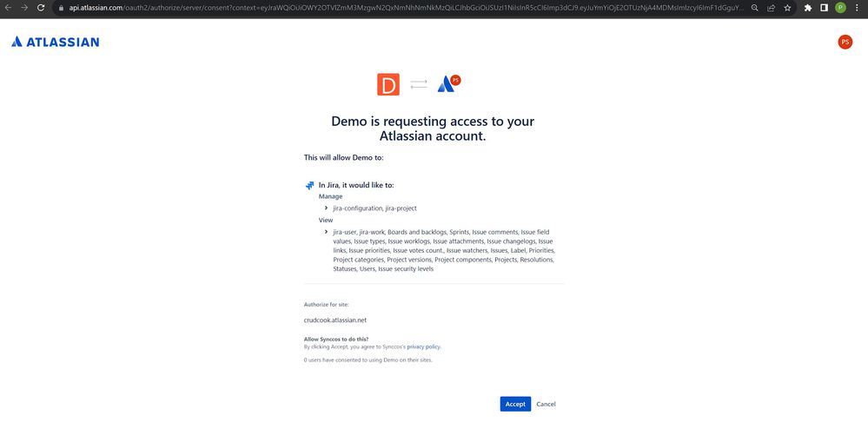Focus the api.atlassian.com address bar
Screen dimensions: 868x442
pyautogui.click(x=406, y=9)
